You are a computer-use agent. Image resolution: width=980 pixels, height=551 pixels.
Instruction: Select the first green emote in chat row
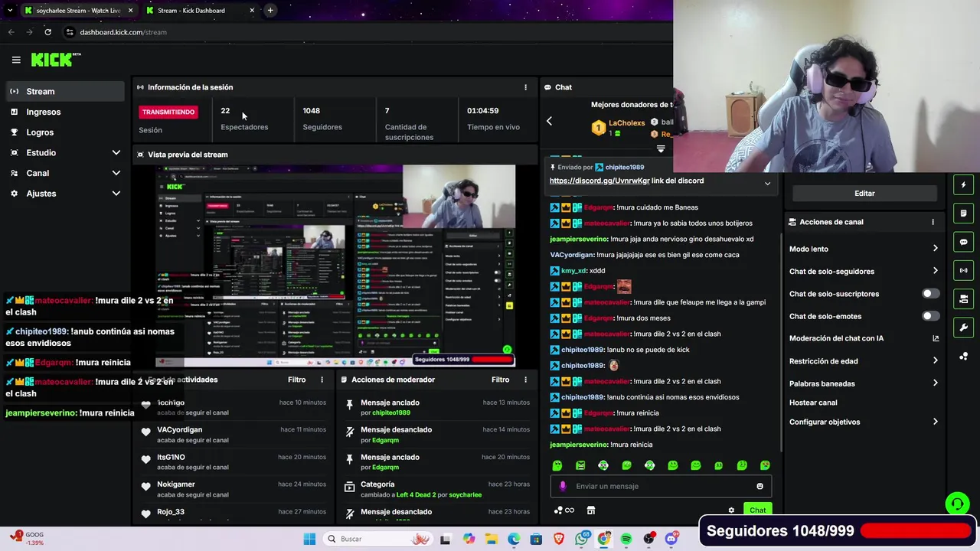point(557,465)
